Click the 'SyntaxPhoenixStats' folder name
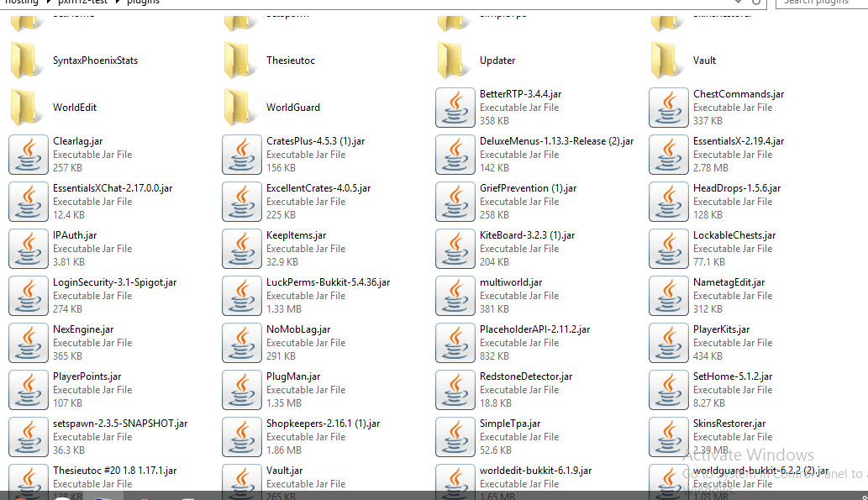The image size is (868, 500). pyautogui.click(x=95, y=61)
